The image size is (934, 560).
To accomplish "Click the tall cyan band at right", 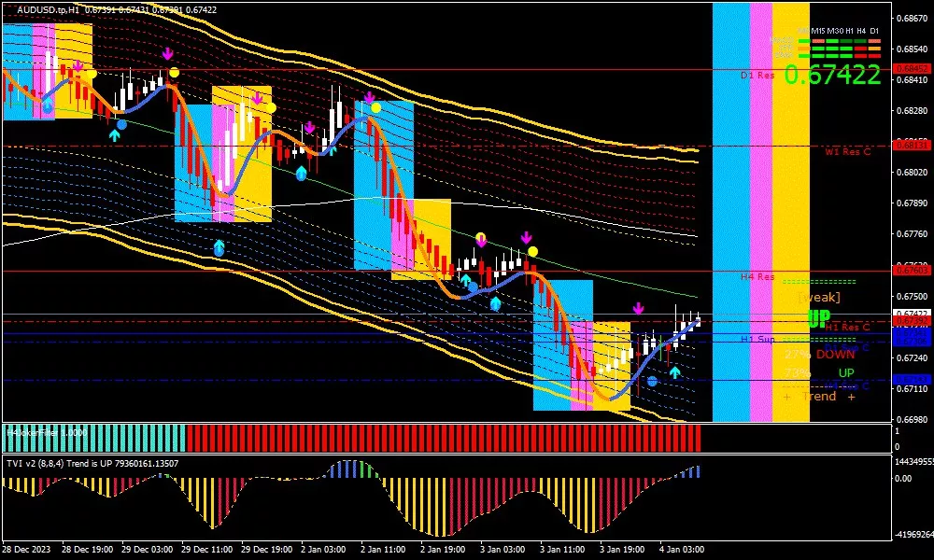I will (x=730, y=210).
